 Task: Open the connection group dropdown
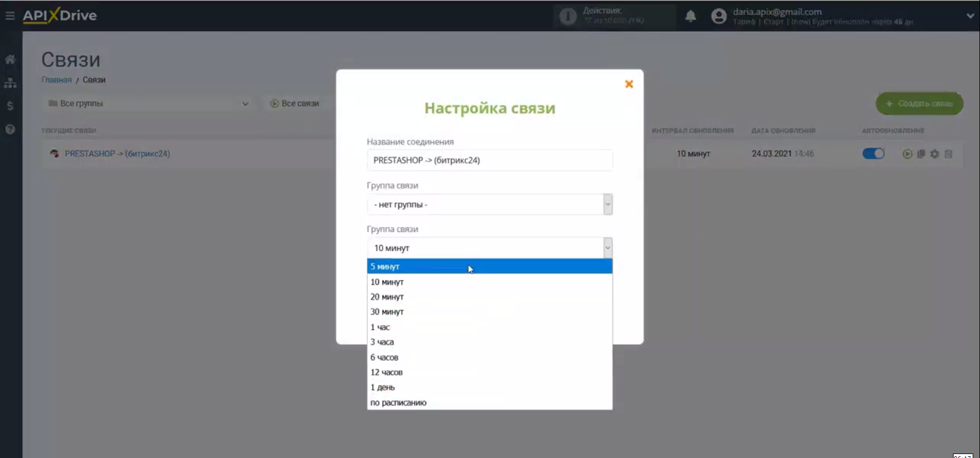pos(489,204)
